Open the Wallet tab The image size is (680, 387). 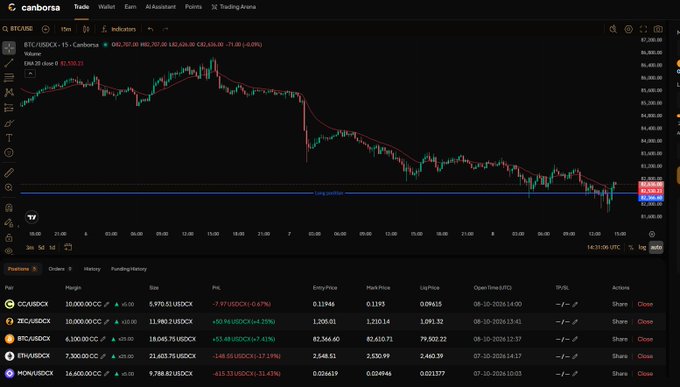click(107, 7)
